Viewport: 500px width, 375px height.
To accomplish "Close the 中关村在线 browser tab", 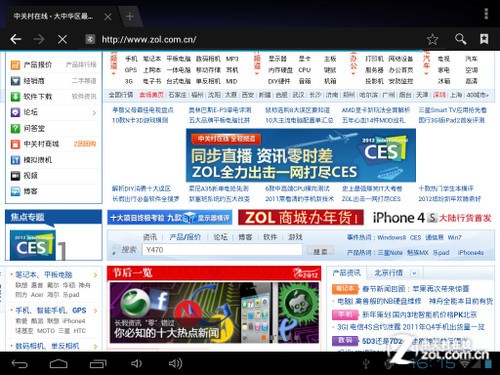I will (x=108, y=17).
